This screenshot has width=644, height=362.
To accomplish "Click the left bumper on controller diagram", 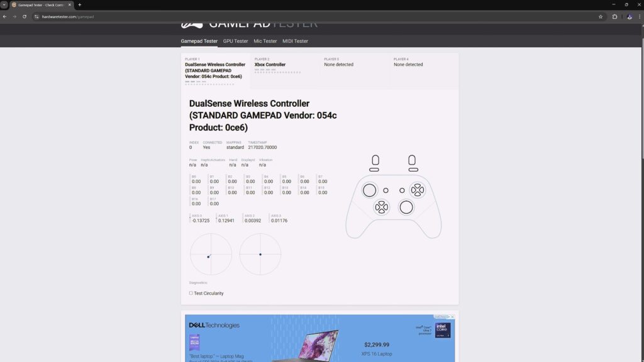I will click(x=374, y=170).
